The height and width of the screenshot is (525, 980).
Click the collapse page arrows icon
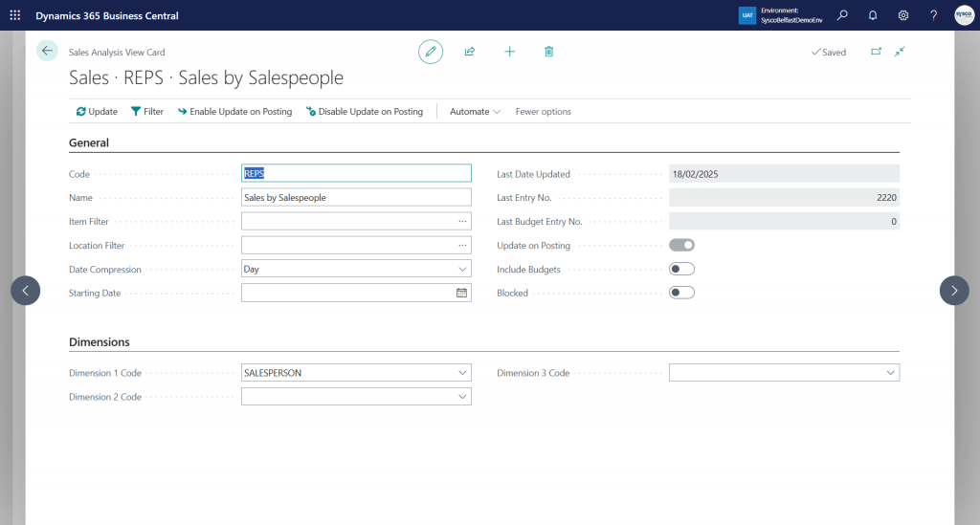click(x=900, y=52)
